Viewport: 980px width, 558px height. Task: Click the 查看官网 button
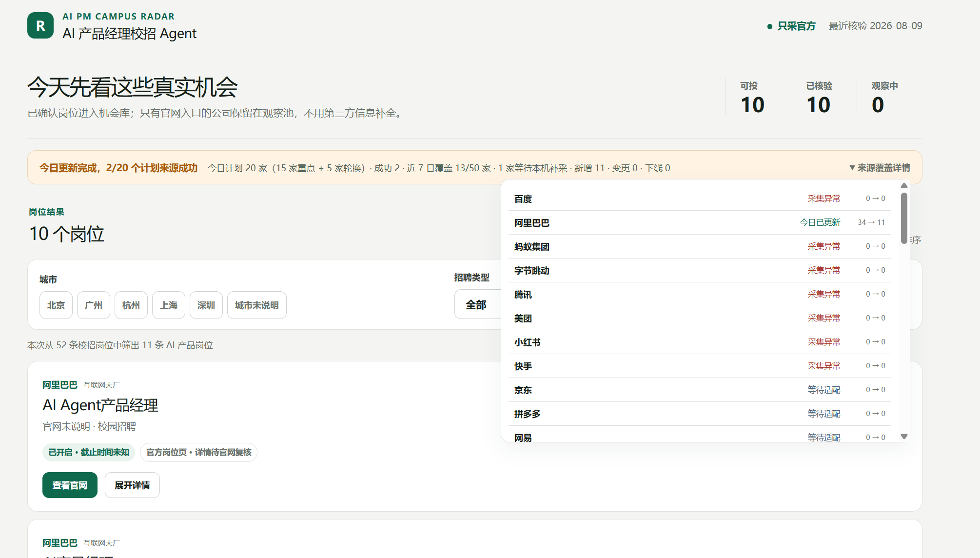[70, 485]
